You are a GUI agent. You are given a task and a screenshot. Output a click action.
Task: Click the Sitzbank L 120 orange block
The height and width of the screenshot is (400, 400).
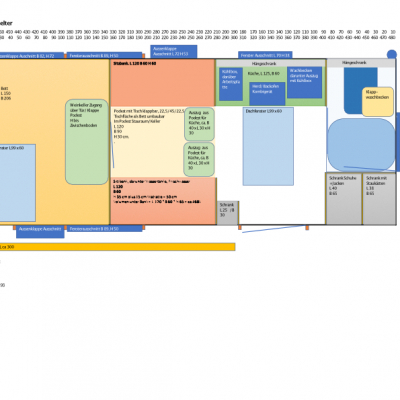point(163,83)
